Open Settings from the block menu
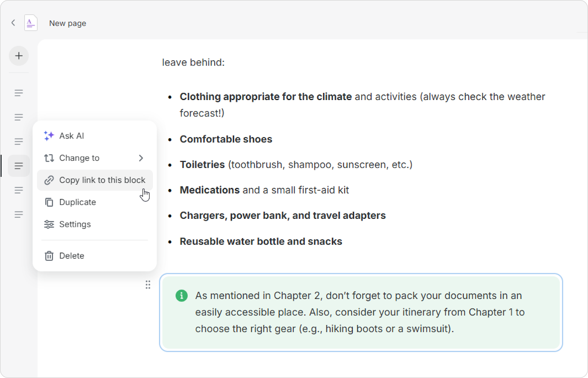Viewport: 588px width, 378px height. pos(75,224)
